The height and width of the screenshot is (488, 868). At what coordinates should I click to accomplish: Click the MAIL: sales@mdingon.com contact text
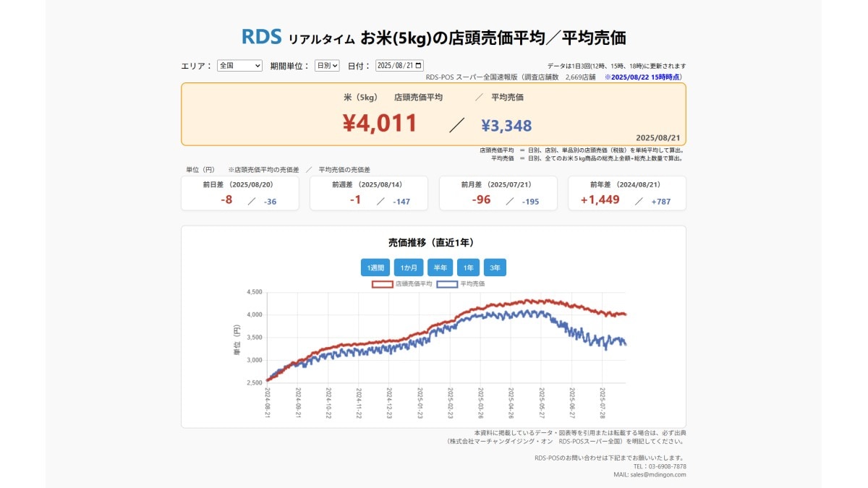tap(650, 475)
